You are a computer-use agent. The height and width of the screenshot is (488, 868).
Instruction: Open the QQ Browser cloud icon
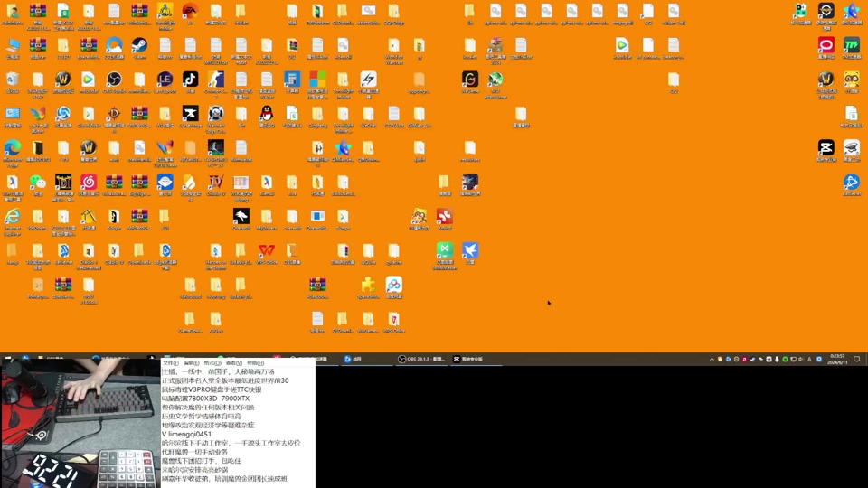click(x=114, y=45)
